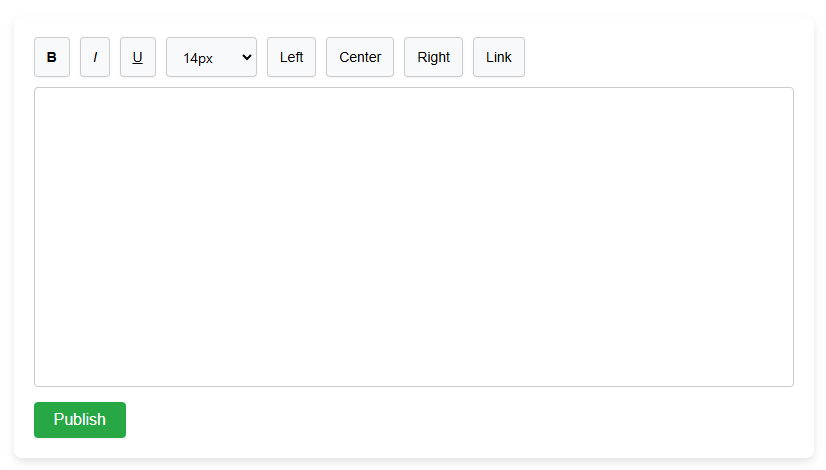Select center text alignment
826x470 pixels.
[360, 57]
